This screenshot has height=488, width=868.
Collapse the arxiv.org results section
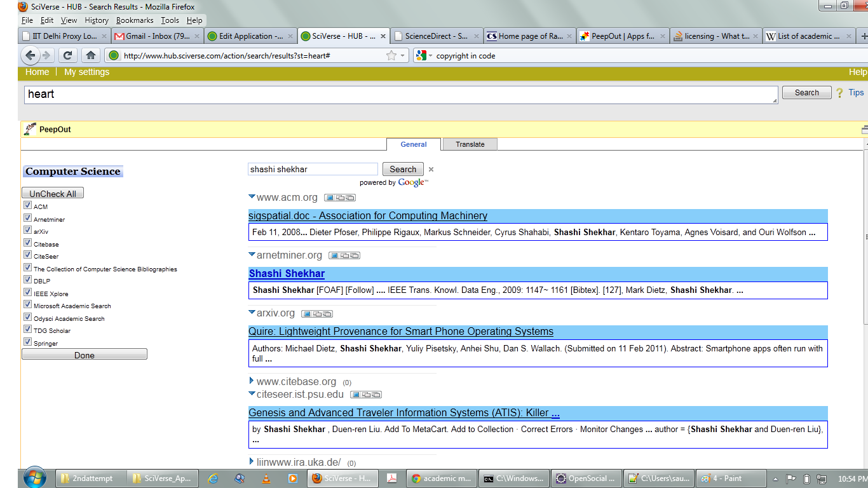252,313
